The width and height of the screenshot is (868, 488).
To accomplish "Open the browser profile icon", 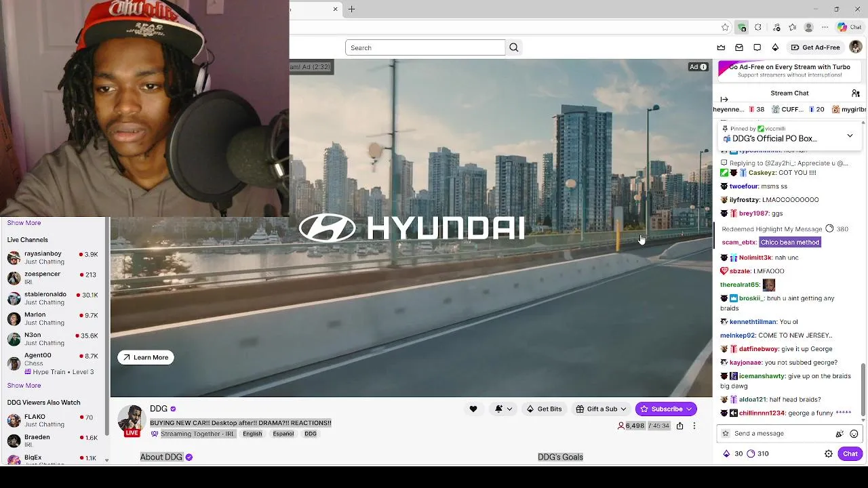I will pos(808,28).
